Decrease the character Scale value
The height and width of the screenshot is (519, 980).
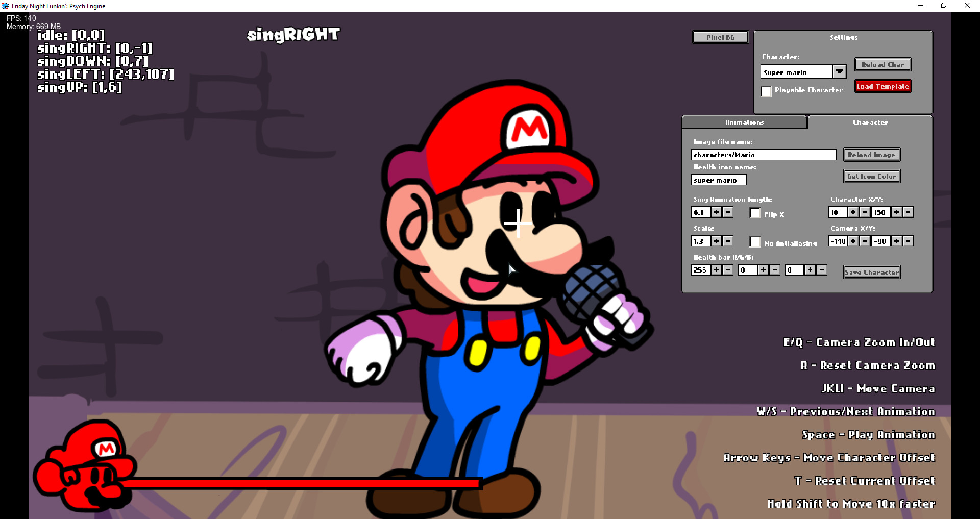pos(728,241)
